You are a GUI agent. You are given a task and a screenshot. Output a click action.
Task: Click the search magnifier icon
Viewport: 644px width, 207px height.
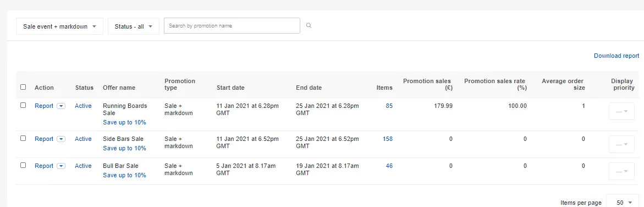309,25
